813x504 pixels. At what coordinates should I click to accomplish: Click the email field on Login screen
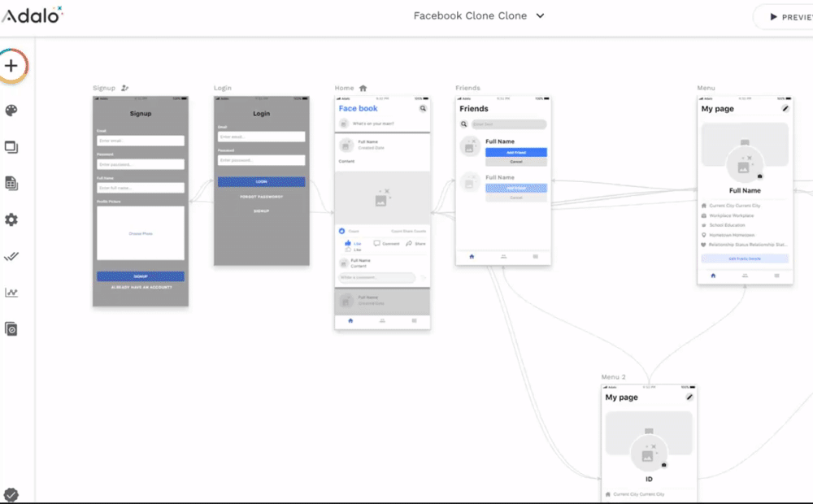(x=261, y=137)
